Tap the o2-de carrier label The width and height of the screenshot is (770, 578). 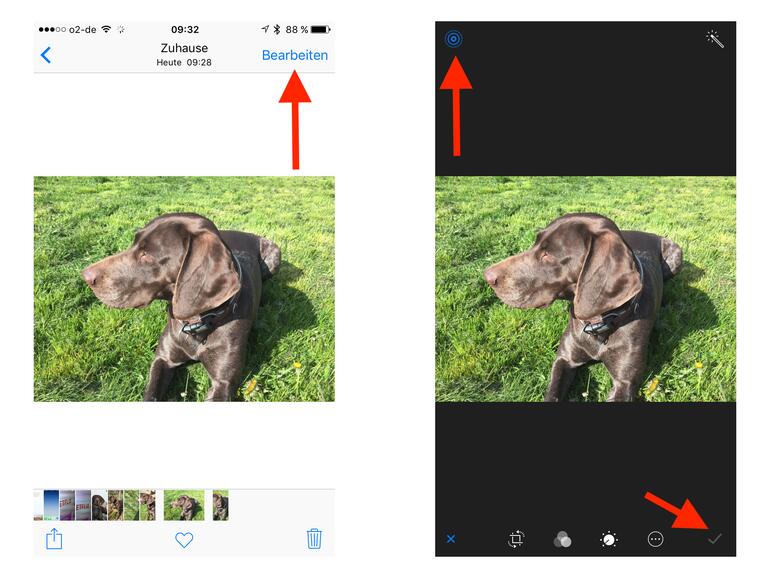(82, 29)
